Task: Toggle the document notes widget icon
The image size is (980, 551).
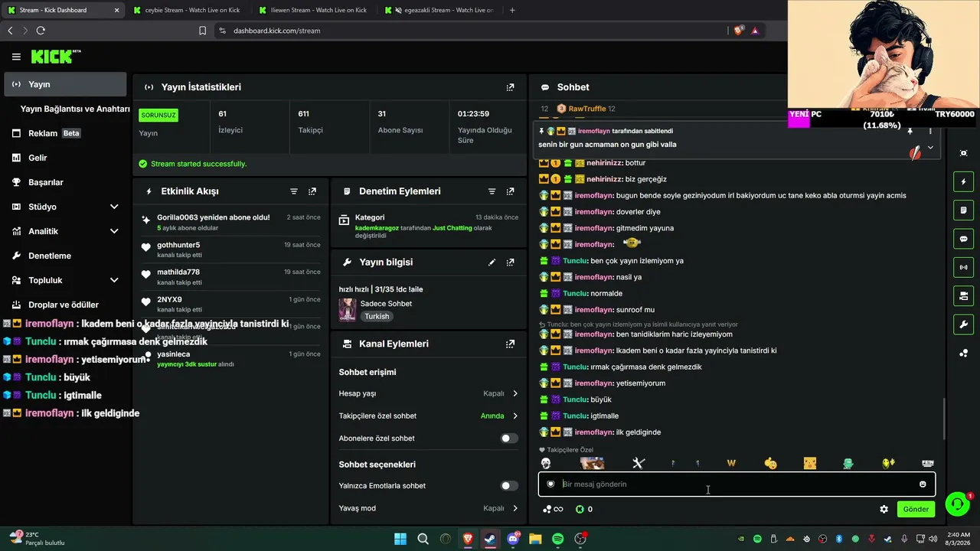Action: (964, 210)
